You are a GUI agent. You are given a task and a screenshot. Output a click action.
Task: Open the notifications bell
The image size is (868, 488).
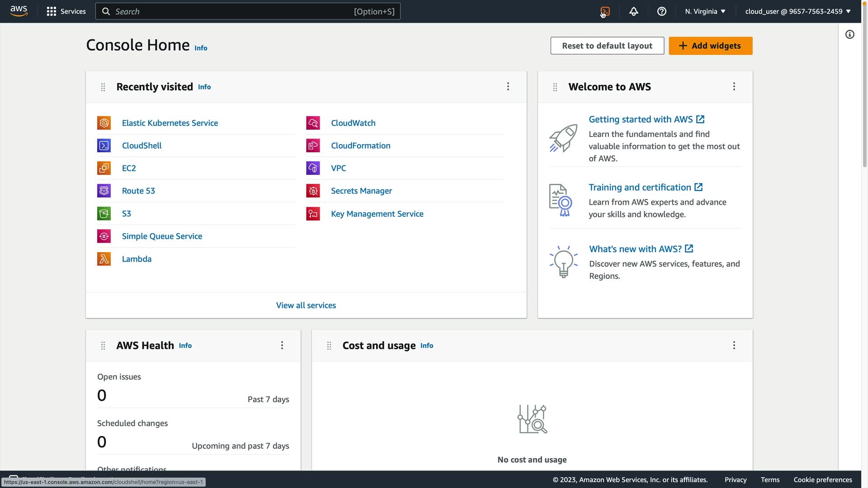click(633, 11)
